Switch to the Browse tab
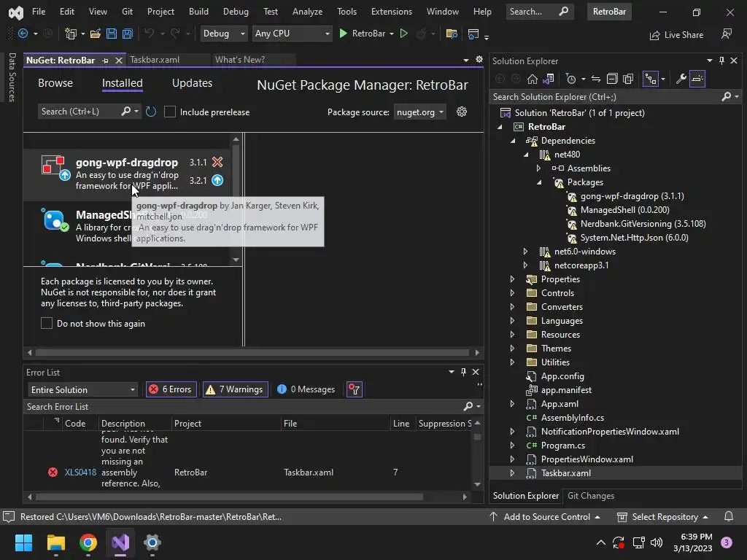The width and height of the screenshot is (747, 560). pos(55,83)
